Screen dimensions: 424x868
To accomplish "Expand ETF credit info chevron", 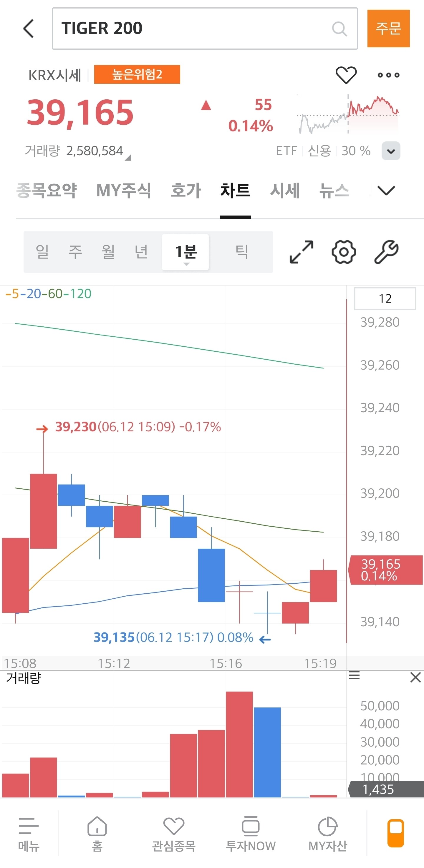I will [x=391, y=151].
